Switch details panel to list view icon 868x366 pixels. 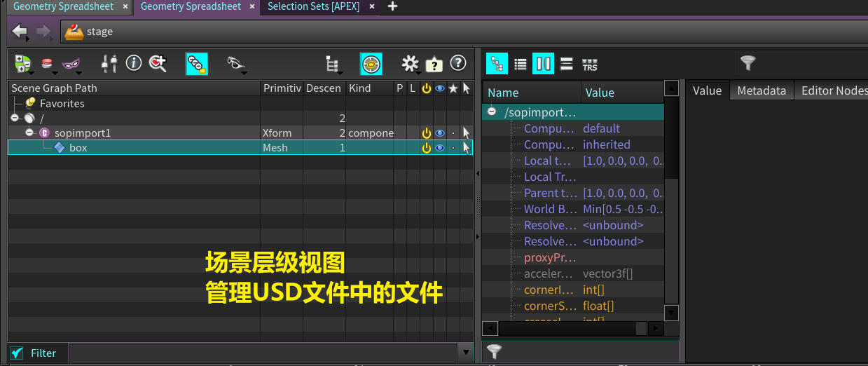tap(520, 64)
